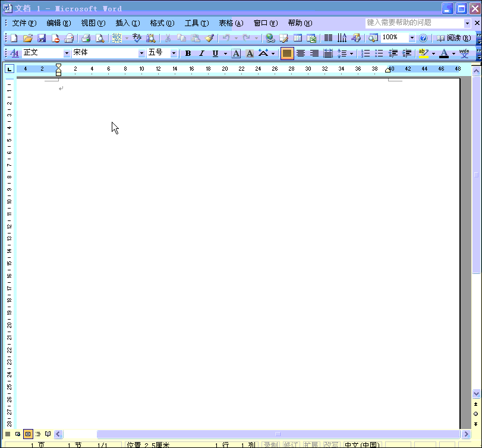Switch to Outline view button
Image resolution: width=482 pixels, height=448 pixels.
38,434
